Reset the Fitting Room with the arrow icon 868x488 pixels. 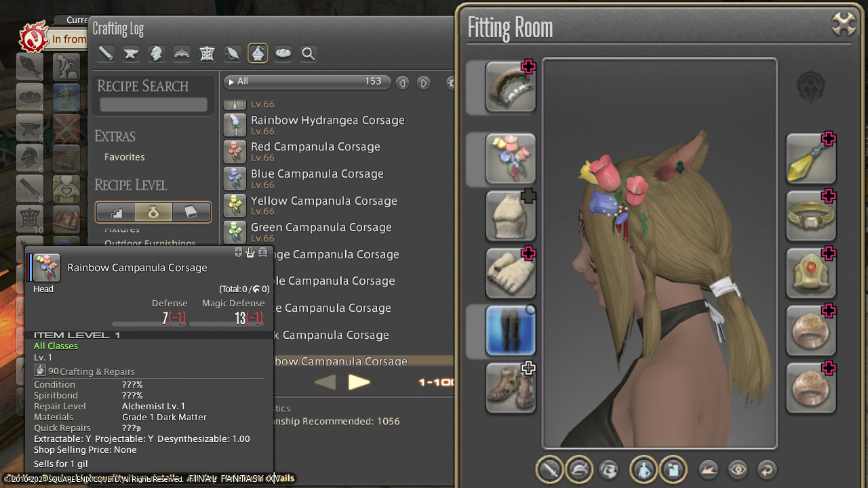pos(767,469)
